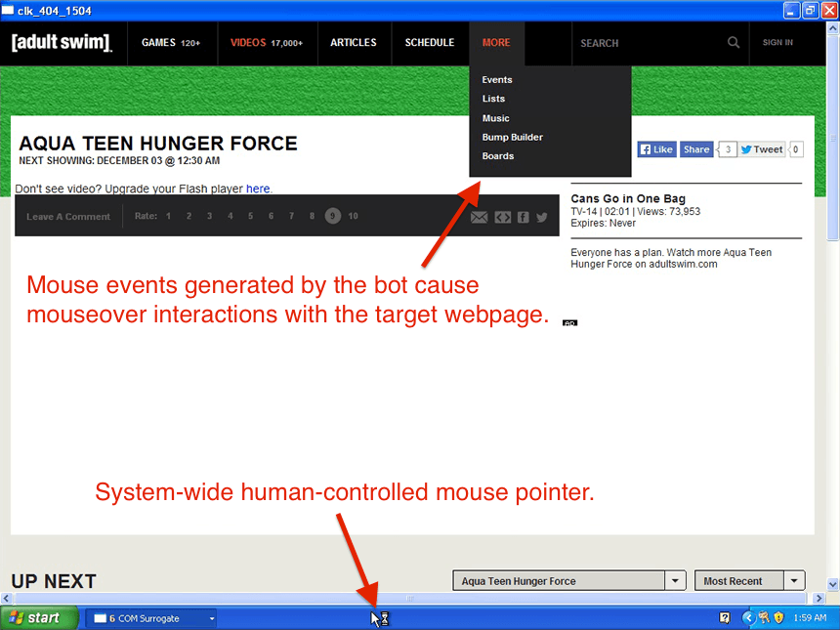Click the 'Expires: Never' text
This screenshot has height=630, width=840.
[x=603, y=224]
